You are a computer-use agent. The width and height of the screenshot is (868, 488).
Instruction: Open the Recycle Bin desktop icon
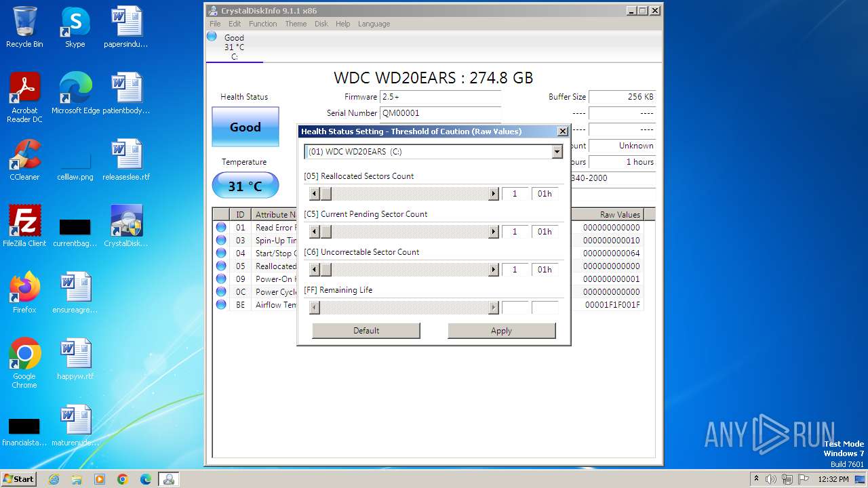coord(24,27)
